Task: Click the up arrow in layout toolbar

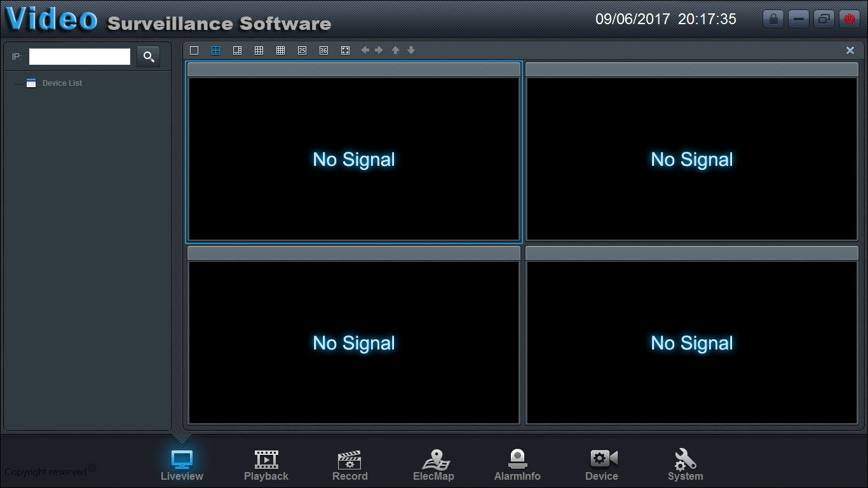Action: coord(395,51)
